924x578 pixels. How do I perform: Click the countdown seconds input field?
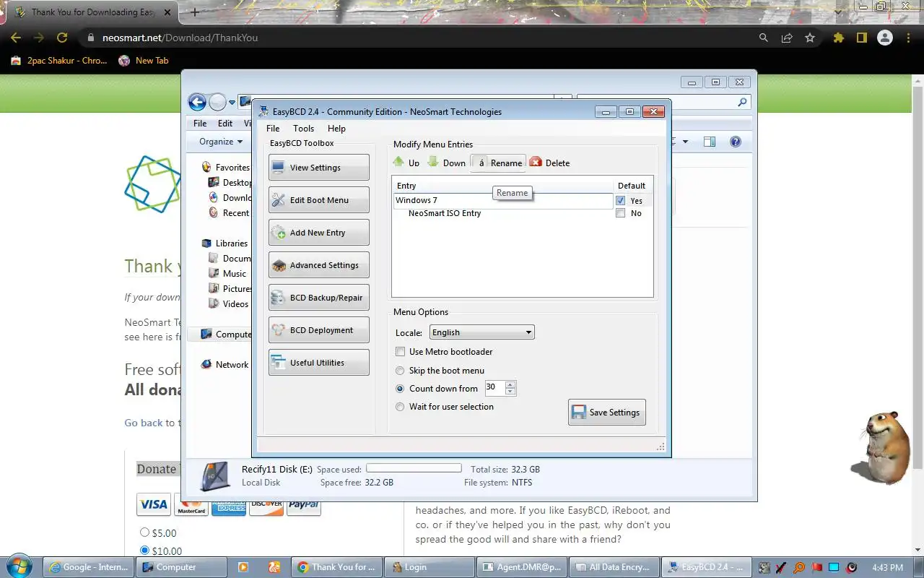click(x=495, y=388)
